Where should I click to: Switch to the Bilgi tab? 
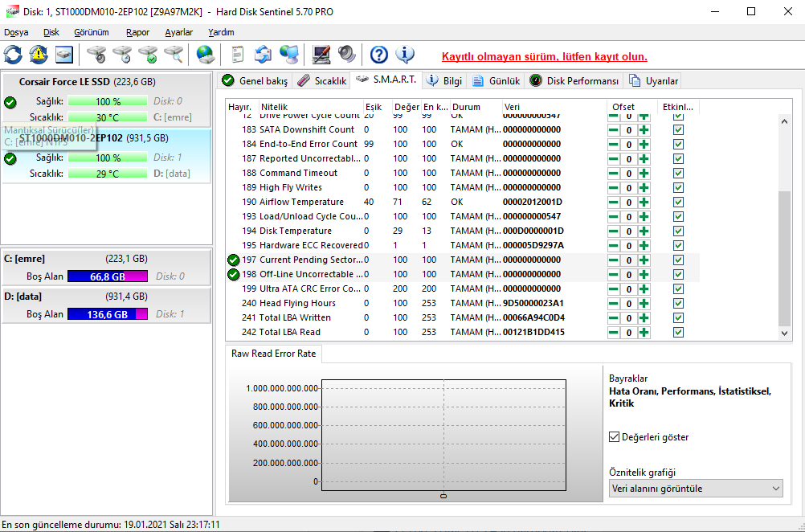444,81
